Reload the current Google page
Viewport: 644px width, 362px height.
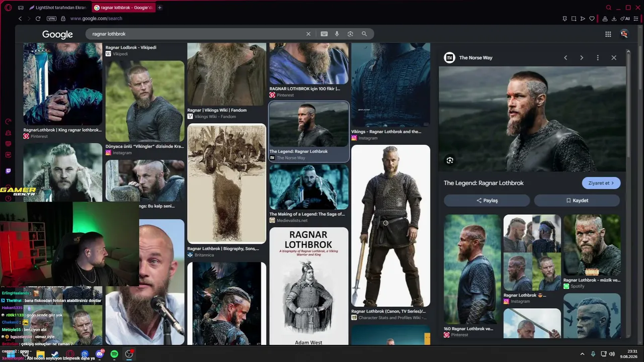pos(38,19)
